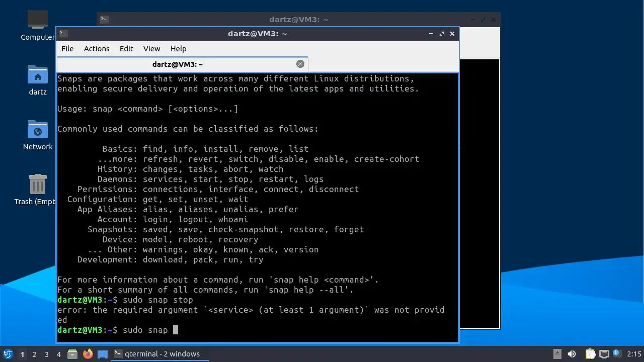644x362 pixels.
Task: Close the background terminal window
Action: [x=494, y=20]
